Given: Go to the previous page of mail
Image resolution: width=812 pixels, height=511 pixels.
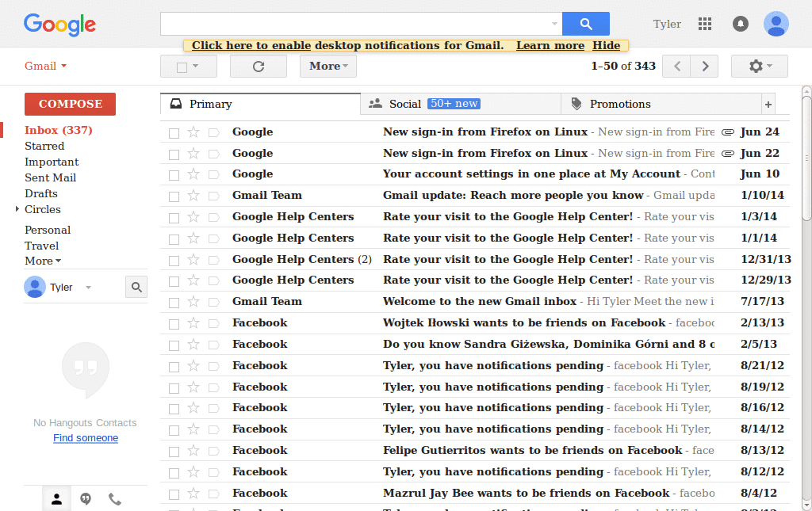Looking at the screenshot, I should click(x=676, y=67).
